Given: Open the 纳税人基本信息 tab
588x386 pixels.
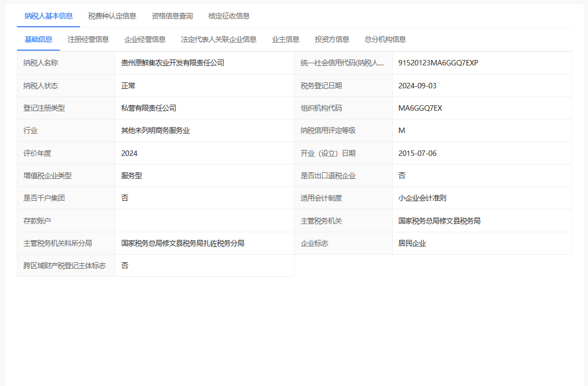Looking at the screenshot, I should pos(49,16).
